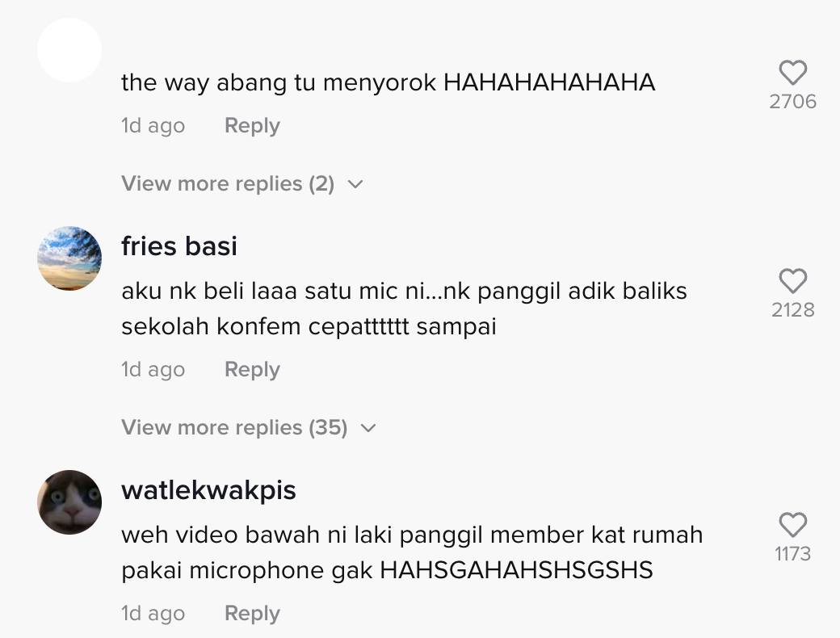Open the fries basi username profile
Image resolution: width=840 pixels, height=638 pixels.
tap(179, 246)
